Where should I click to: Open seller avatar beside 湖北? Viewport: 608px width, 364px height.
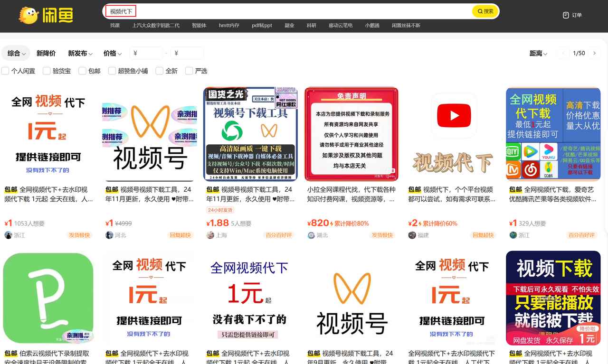311,235
